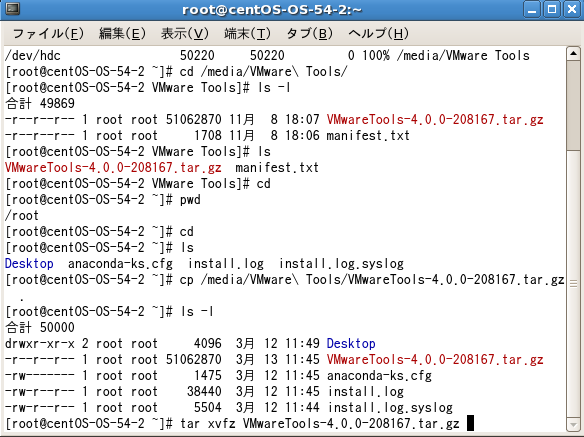Click the terminal window icon in the title bar
The width and height of the screenshot is (584, 437).
[13, 9]
